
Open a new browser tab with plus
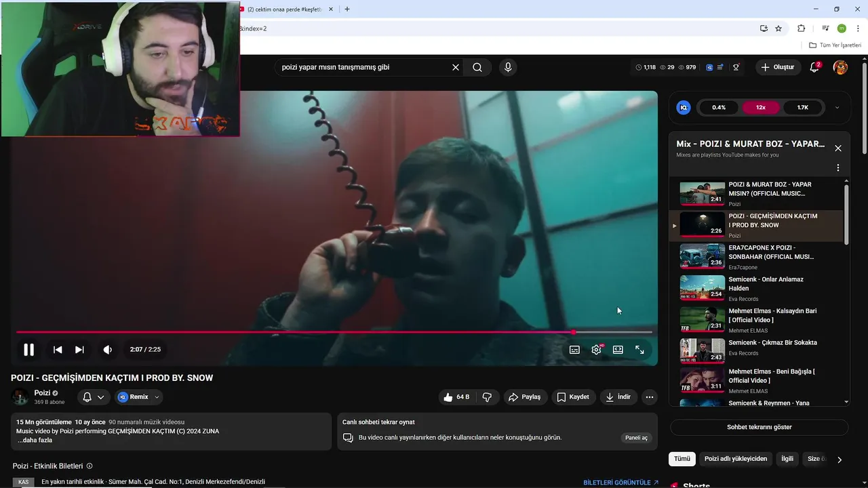click(x=347, y=9)
